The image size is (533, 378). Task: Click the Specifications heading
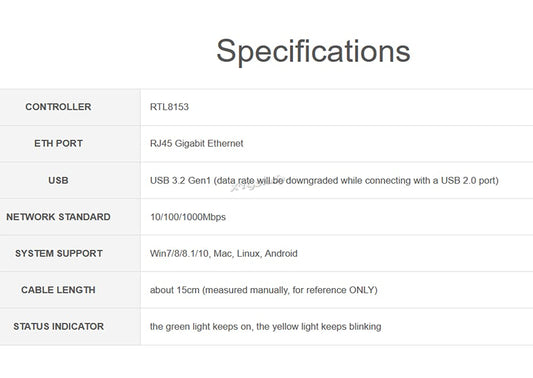pyautogui.click(x=313, y=51)
